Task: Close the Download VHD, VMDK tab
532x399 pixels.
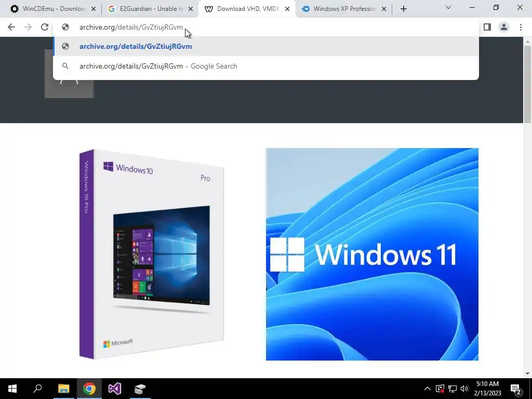Action: pos(287,9)
